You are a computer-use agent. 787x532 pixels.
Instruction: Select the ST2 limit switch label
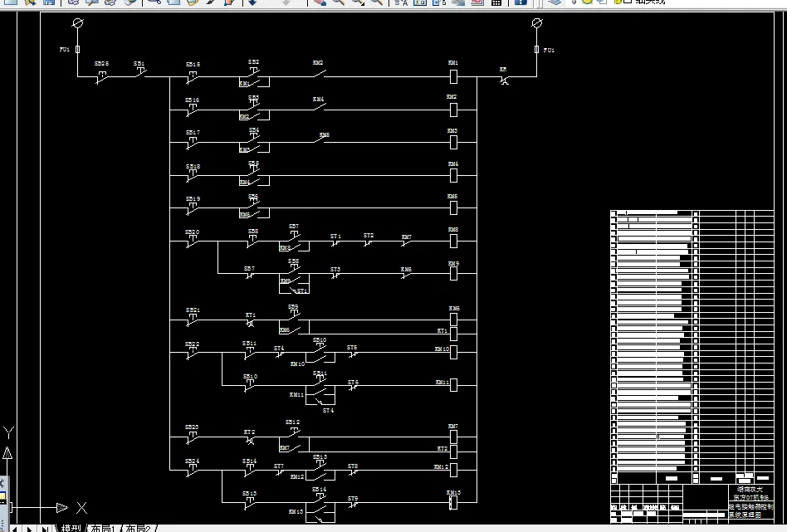(369, 235)
